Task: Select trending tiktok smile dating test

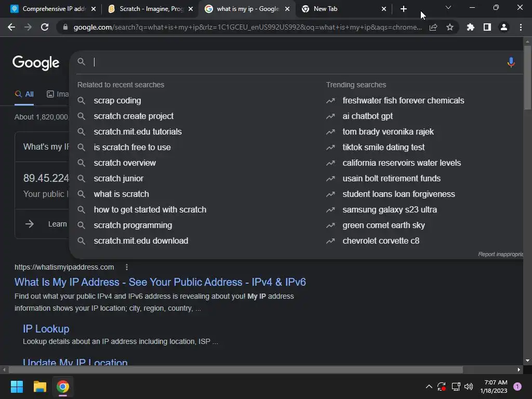Action: click(383, 148)
